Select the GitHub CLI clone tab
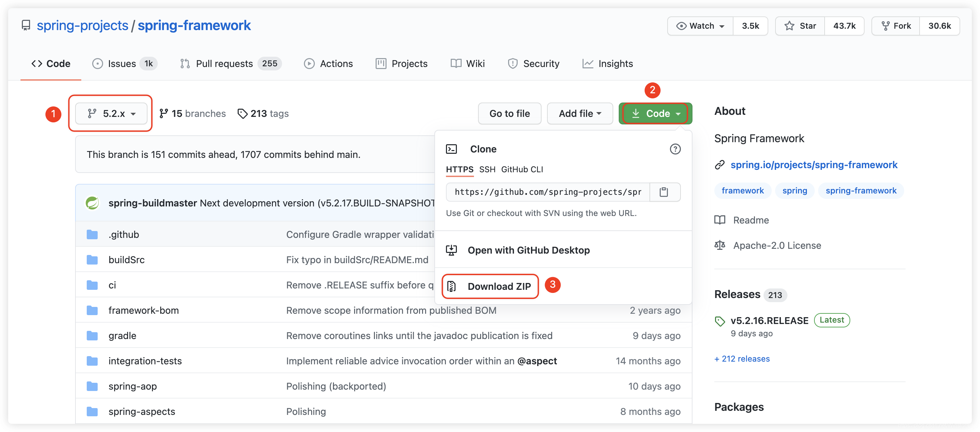Screen dimensions: 980x432 521,170
